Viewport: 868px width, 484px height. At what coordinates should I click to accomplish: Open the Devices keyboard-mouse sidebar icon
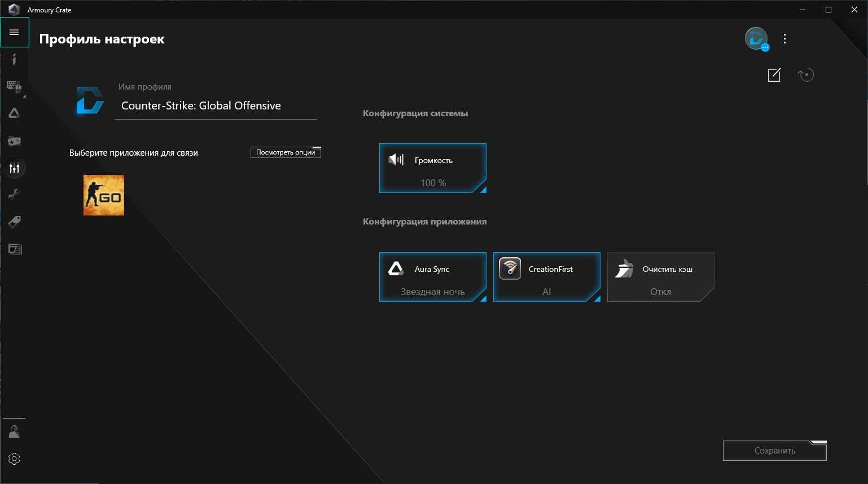[14, 86]
